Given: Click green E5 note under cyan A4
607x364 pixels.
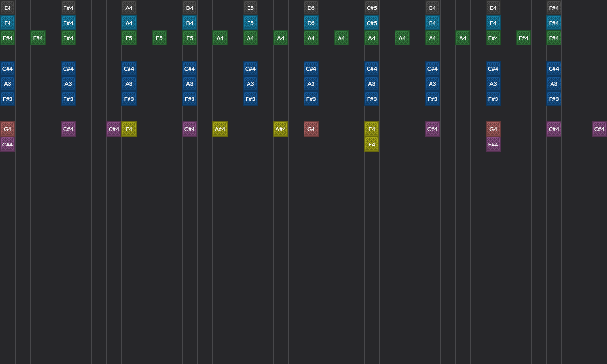Looking at the screenshot, I should 129,38.
